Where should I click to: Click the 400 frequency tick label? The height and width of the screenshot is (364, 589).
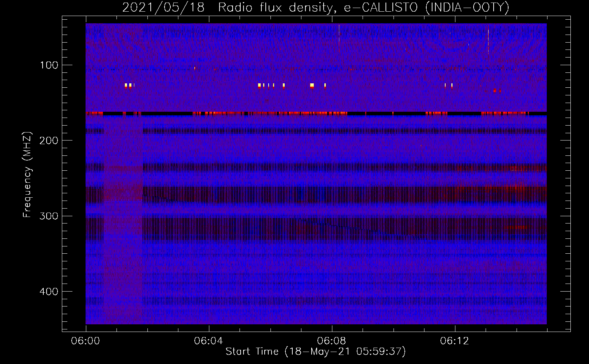[x=49, y=292]
